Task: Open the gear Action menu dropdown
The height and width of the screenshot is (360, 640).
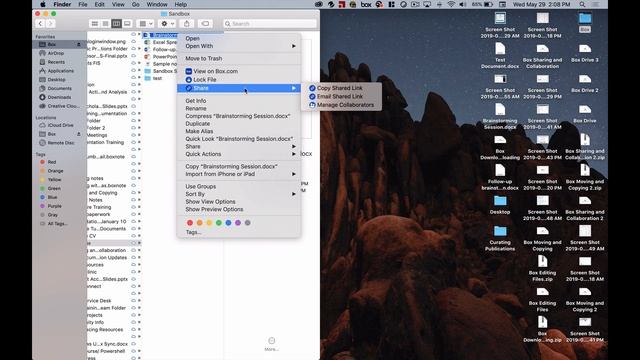Action: click(x=167, y=24)
